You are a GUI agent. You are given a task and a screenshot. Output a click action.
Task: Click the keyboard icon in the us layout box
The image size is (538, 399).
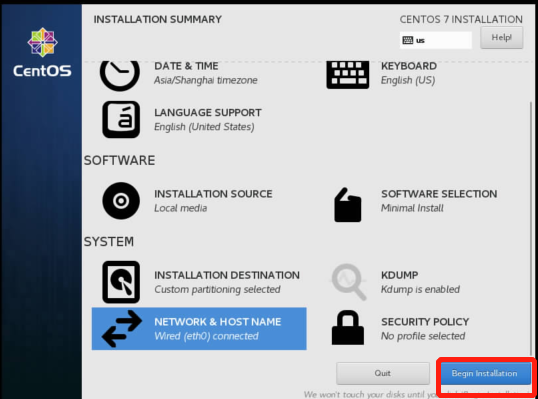click(x=408, y=40)
